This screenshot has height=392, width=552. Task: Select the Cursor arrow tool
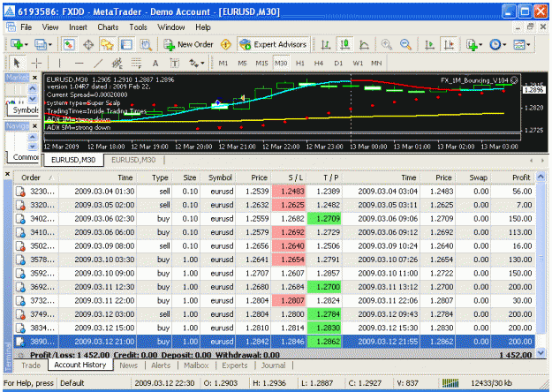click(x=16, y=64)
